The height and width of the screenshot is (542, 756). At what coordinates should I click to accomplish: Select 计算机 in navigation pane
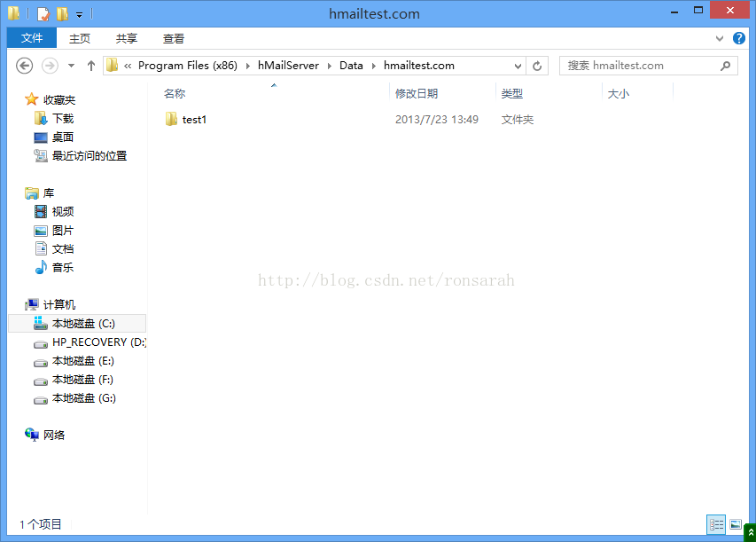[x=59, y=304]
